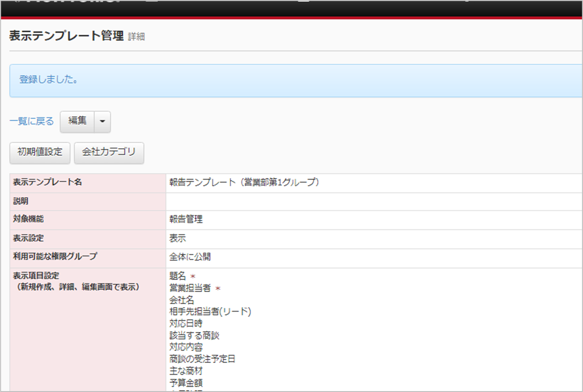The width and height of the screenshot is (583, 392).
Task: Open the dropdown arrow beside 編集
Action: click(102, 122)
